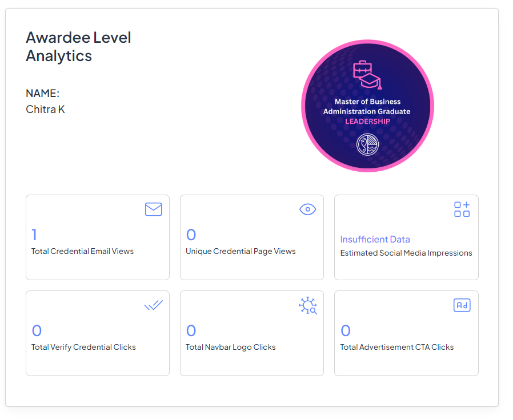513x420 pixels.
Task: Click the '0' value for Advertisement CTA Clicks
Action: pyautogui.click(x=346, y=330)
